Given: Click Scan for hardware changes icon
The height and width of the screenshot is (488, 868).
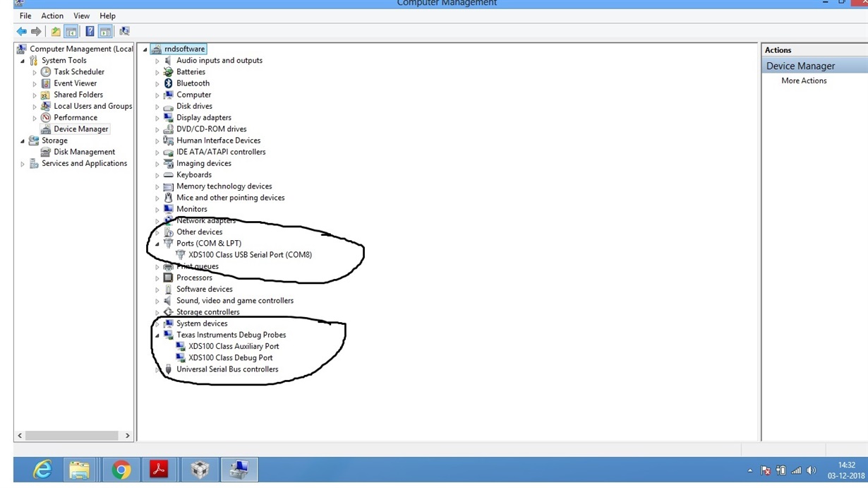Looking at the screenshot, I should [124, 31].
